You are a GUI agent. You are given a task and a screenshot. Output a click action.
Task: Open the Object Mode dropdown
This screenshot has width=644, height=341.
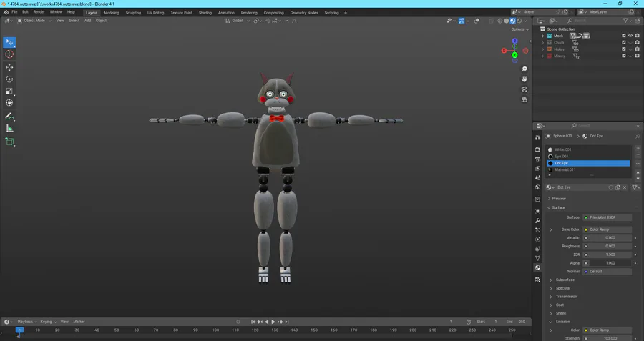[34, 21]
